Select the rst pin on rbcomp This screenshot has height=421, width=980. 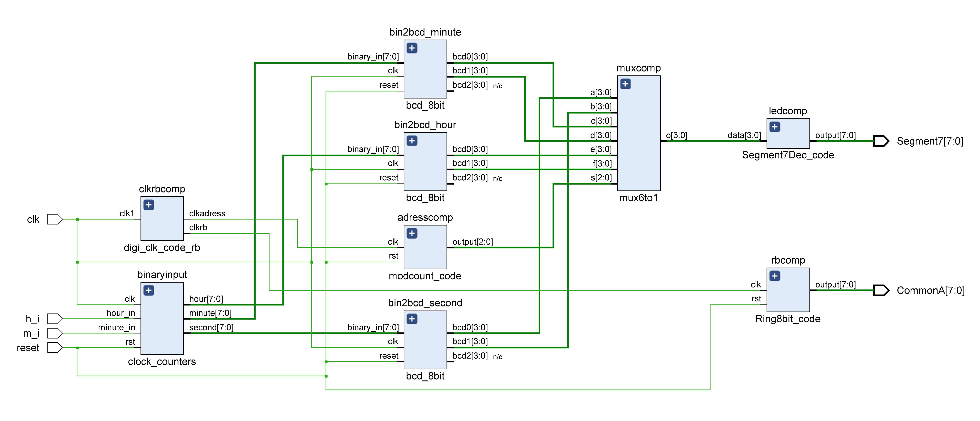coord(756,299)
